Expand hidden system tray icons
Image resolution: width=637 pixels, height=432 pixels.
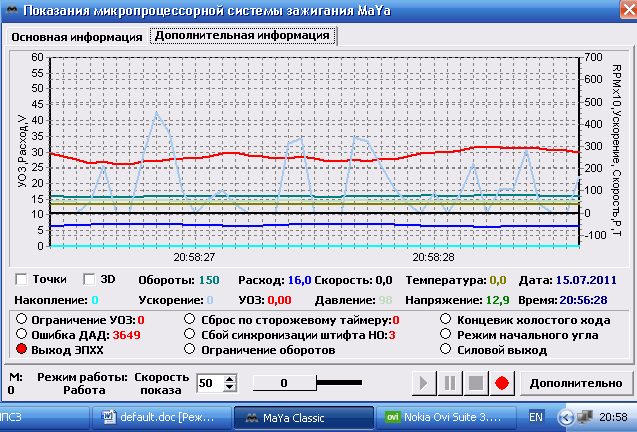coord(570,416)
